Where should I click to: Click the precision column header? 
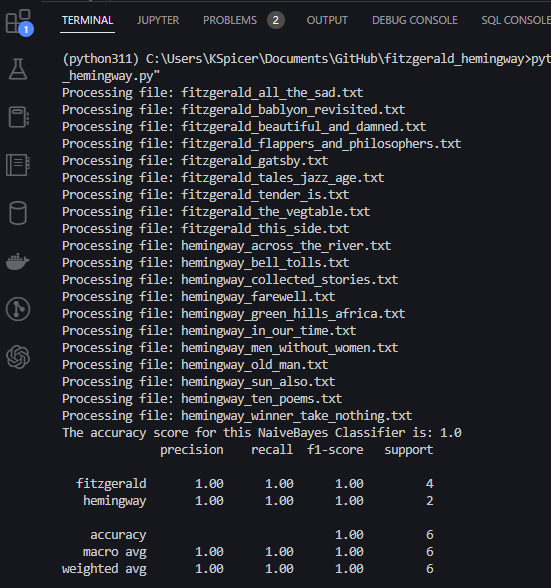192,450
